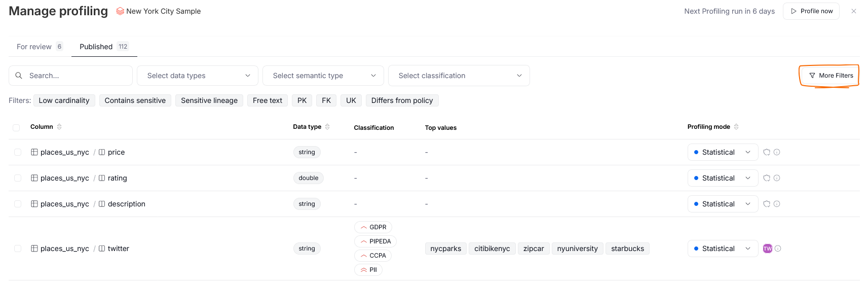Image resolution: width=868 pixels, height=284 pixels.
Task: Click the sort icon beside Column header
Action: (59, 127)
